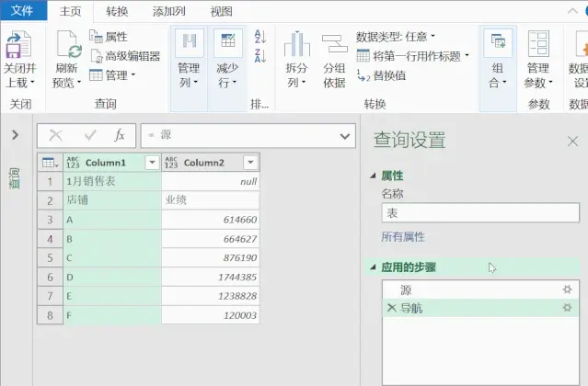Click the cell 店铺
588x386 pixels.
pyautogui.click(x=112, y=200)
